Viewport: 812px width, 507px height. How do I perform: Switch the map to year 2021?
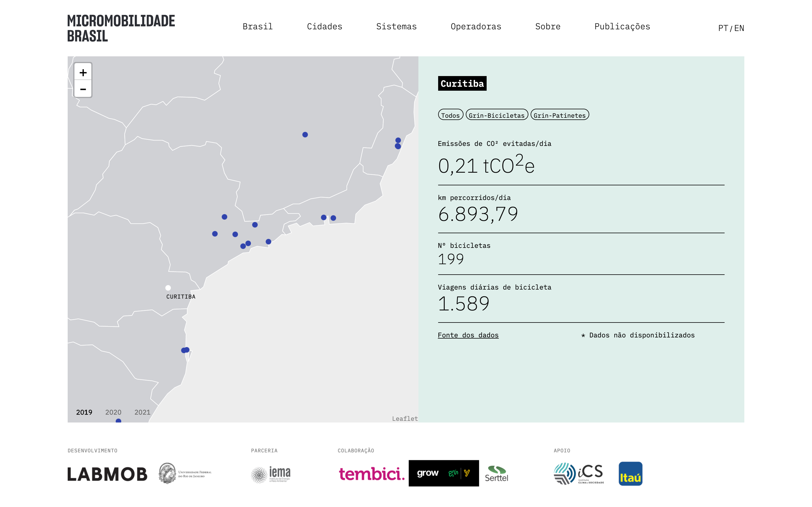click(142, 412)
